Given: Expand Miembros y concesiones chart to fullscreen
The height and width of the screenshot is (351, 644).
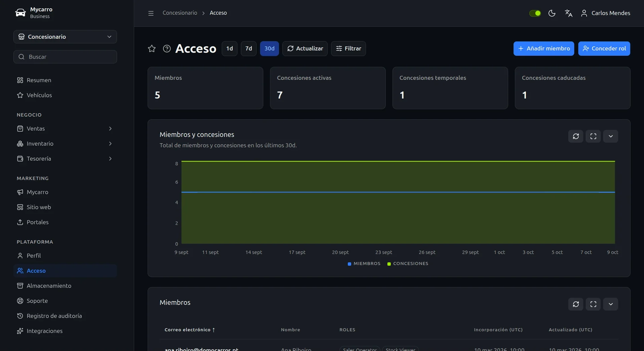Looking at the screenshot, I should [593, 136].
